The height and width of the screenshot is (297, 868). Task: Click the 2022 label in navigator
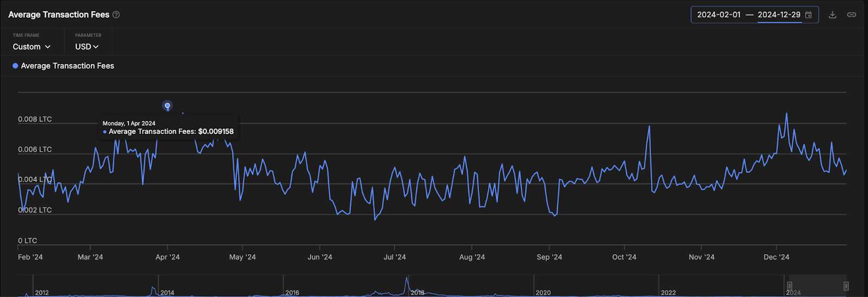point(668,293)
